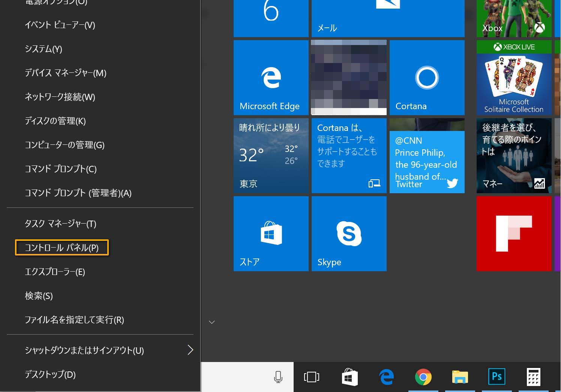This screenshot has height=392, width=561.
Task: Choose ネットワーク接続(W) entry
Action: (x=100, y=97)
